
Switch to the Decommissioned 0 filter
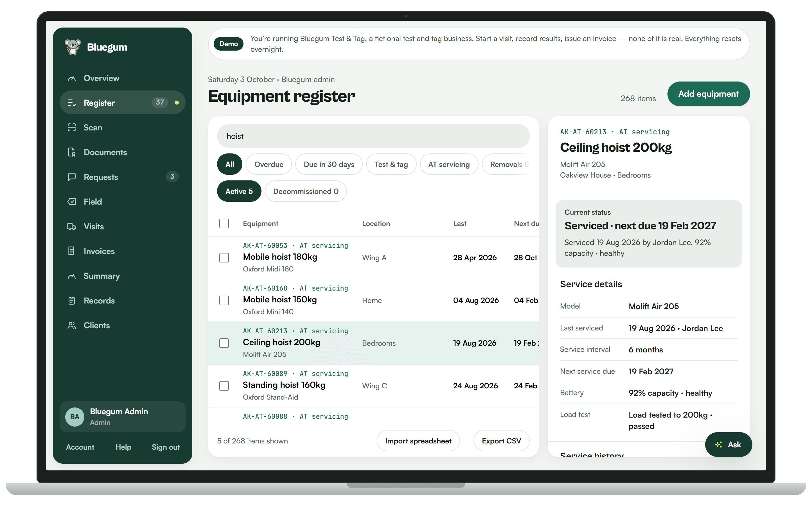306,191
